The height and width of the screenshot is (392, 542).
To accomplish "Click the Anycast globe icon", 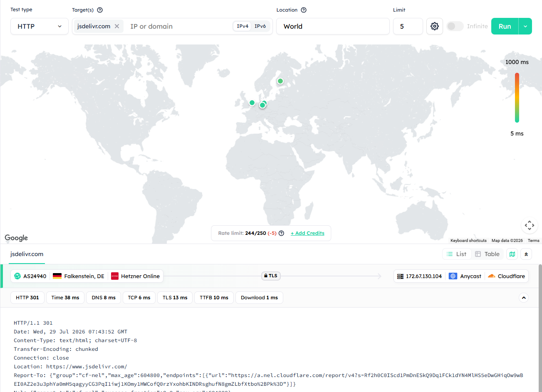I will 453,276.
